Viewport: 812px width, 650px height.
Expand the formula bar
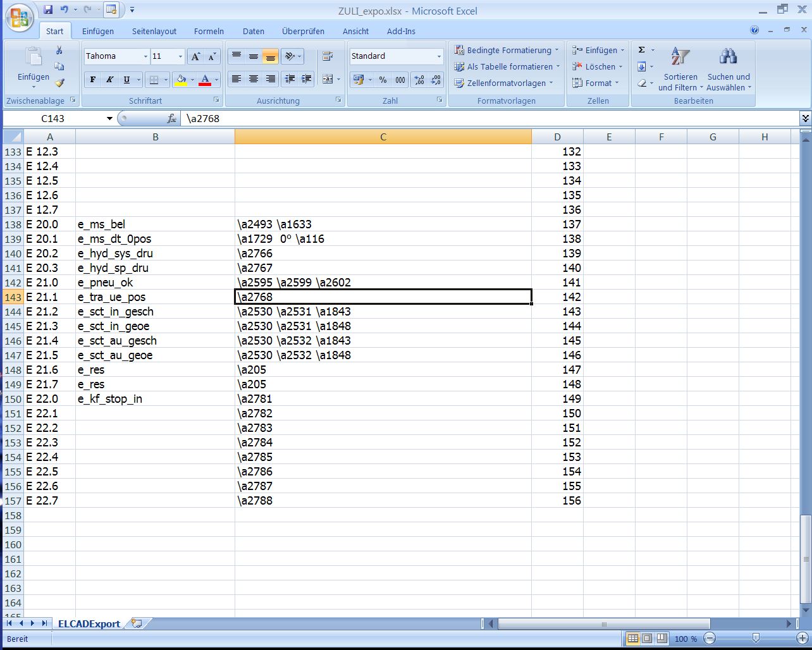tap(805, 118)
